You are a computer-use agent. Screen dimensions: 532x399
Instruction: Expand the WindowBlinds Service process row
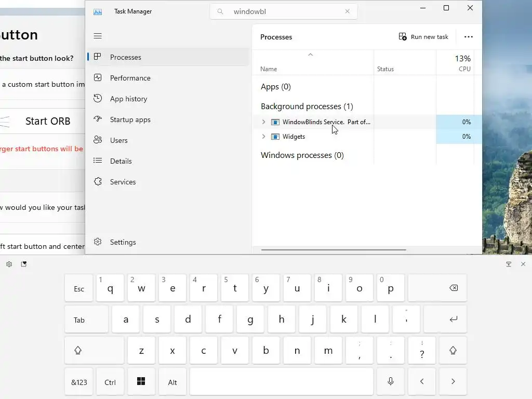coord(263,122)
